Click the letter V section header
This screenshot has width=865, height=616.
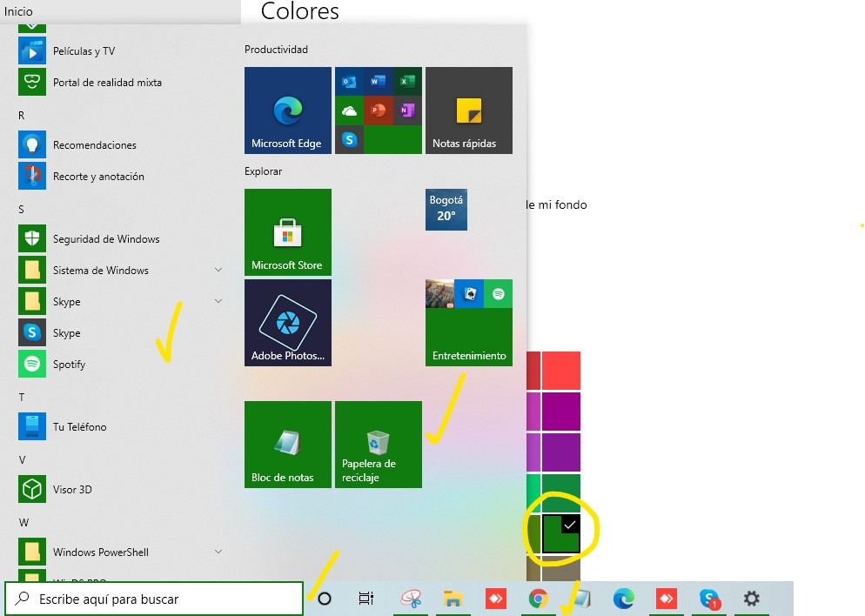pos(22,460)
